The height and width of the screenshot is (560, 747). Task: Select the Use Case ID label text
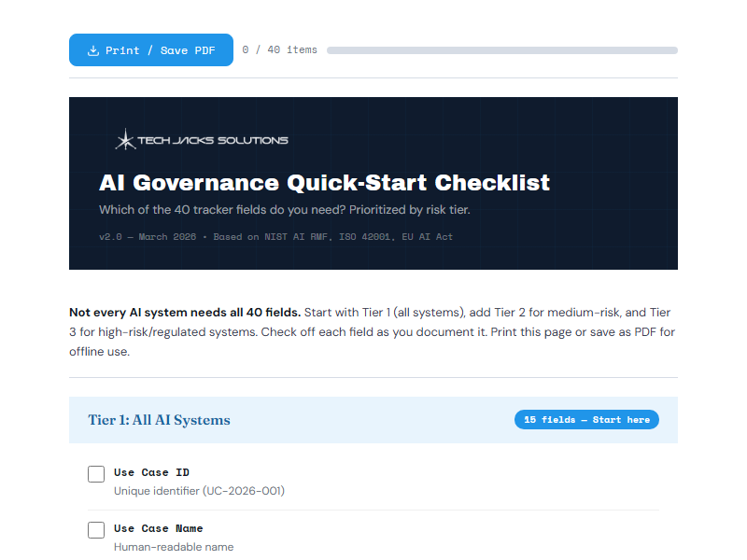(x=151, y=472)
